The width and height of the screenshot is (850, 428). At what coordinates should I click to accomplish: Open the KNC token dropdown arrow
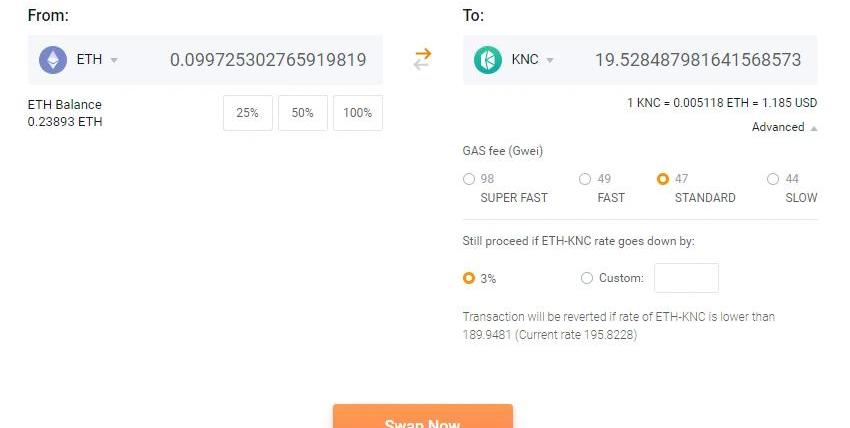pos(550,60)
